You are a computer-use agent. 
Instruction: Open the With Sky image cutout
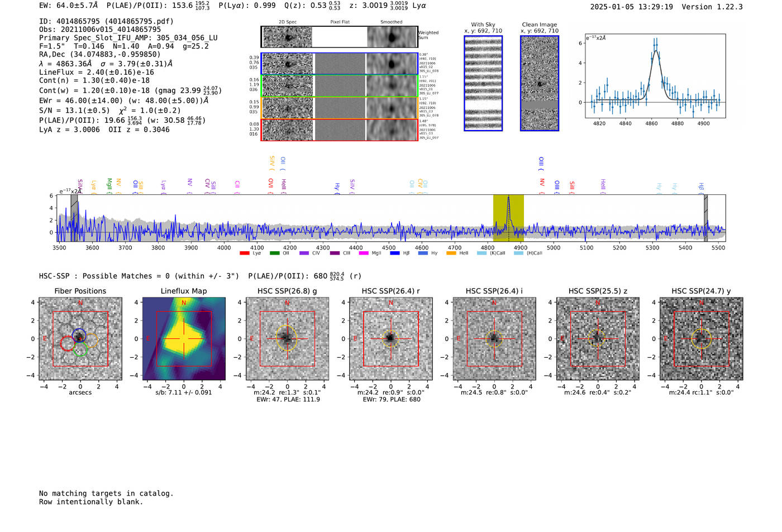tap(483, 83)
